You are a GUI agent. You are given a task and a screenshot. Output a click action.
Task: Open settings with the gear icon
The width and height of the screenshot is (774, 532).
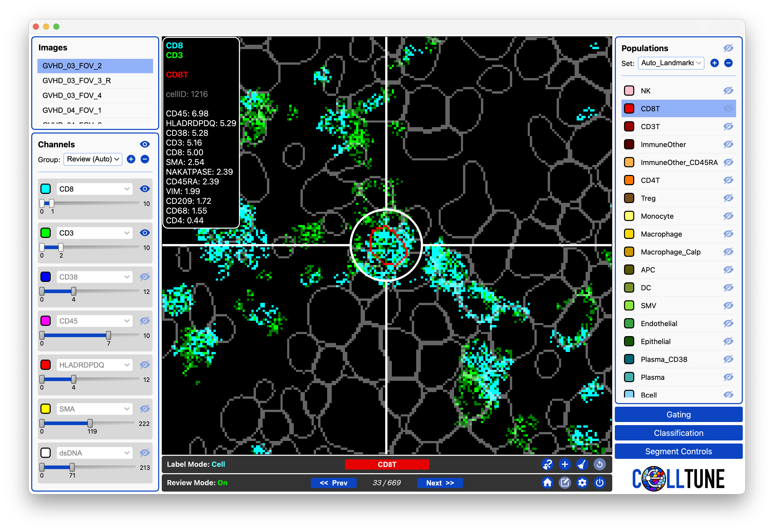pos(582,482)
